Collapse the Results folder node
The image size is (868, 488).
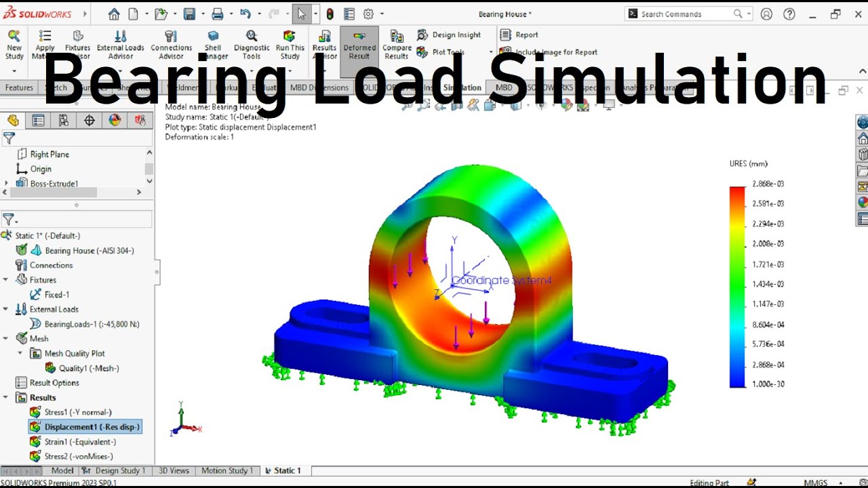(6, 397)
